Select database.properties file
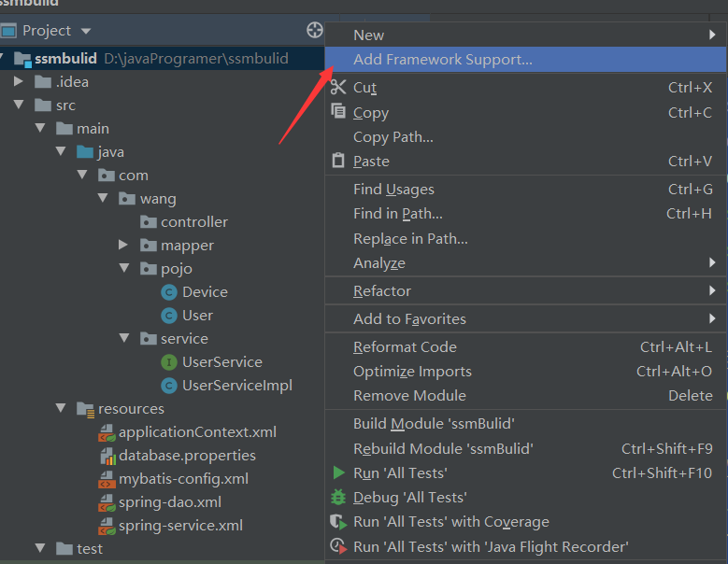The image size is (728, 564). pyautogui.click(x=187, y=456)
